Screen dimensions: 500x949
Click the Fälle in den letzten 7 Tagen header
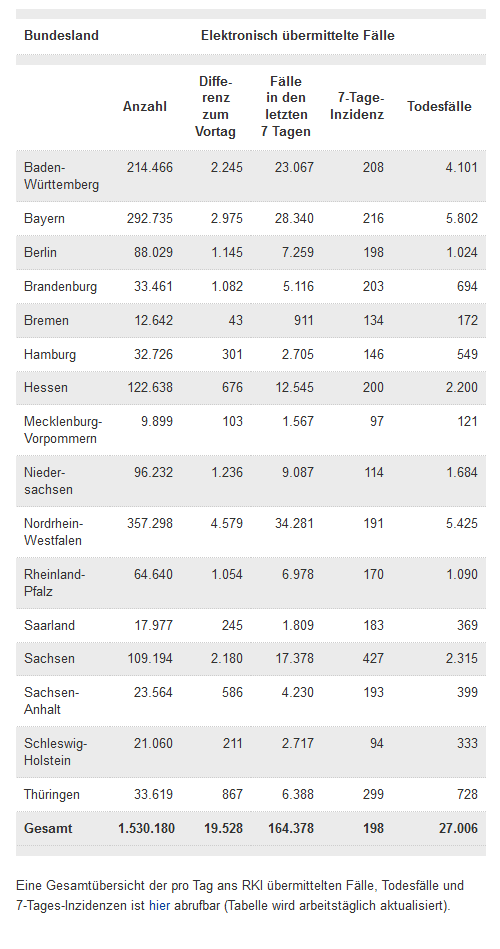286,107
